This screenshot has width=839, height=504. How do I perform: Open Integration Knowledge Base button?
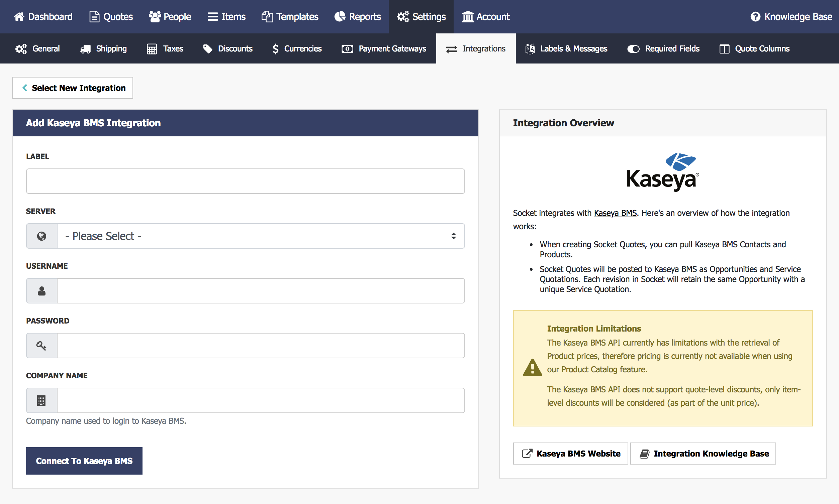click(x=703, y=454)
